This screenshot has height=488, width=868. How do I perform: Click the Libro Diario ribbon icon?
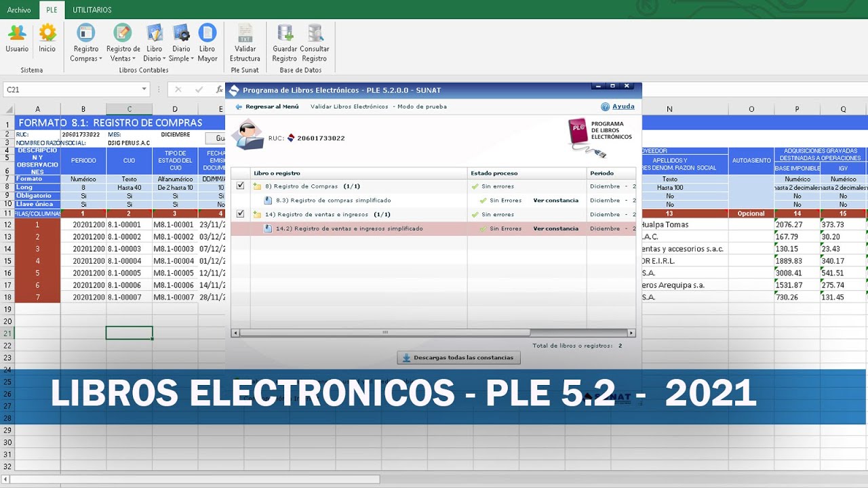[x=155, y=33]
